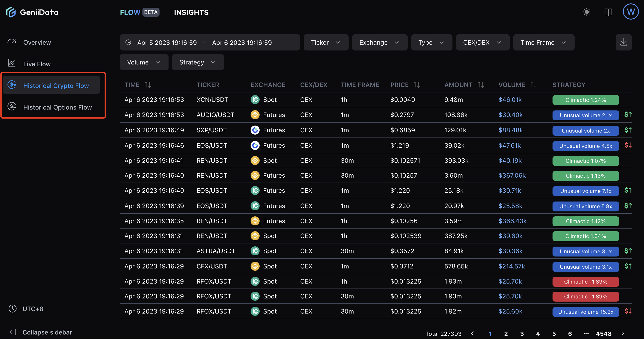This screenshot has width=644, height=339.
Task: Click the download export icon
Action: (623, 42)
